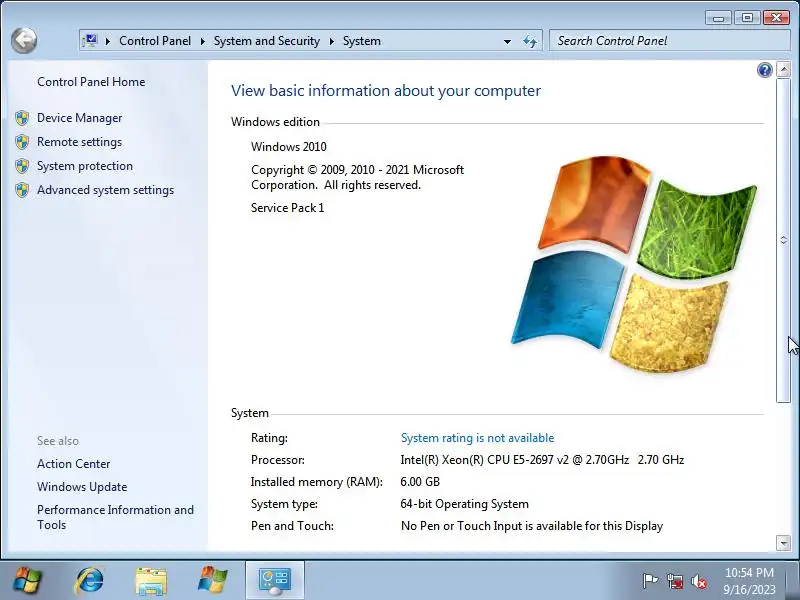Click the shield icon beside System protection
Viewport: 800px width, 600px height.
click(x=22, y=166)
